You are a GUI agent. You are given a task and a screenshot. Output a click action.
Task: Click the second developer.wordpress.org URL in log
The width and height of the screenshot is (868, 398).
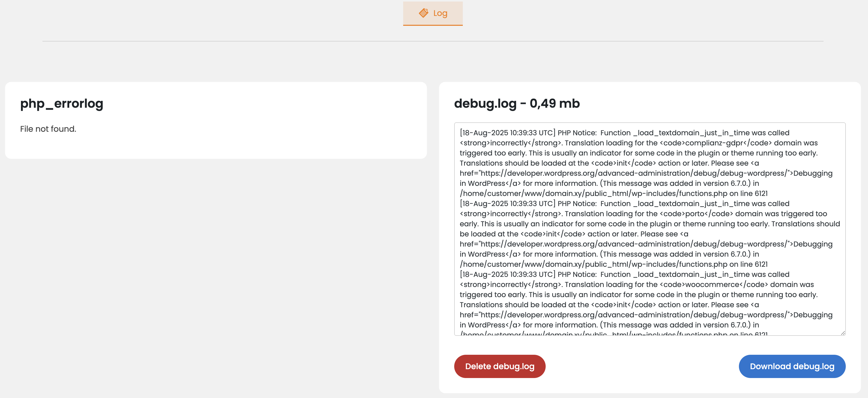click(634, 244)
